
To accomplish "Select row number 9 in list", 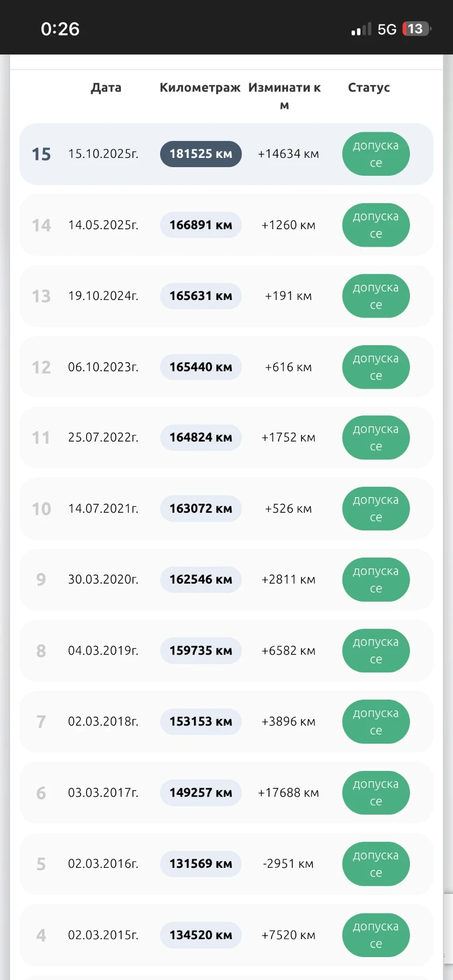I will (41, 579).
